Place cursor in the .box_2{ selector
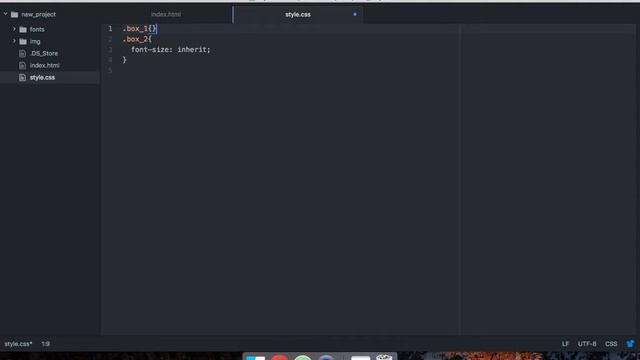 tap(137, 39)
